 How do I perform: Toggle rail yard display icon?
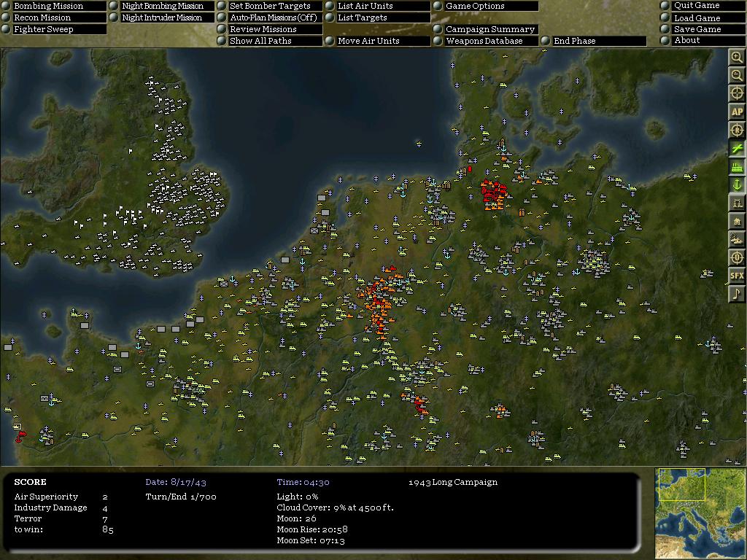coord(737,203)
